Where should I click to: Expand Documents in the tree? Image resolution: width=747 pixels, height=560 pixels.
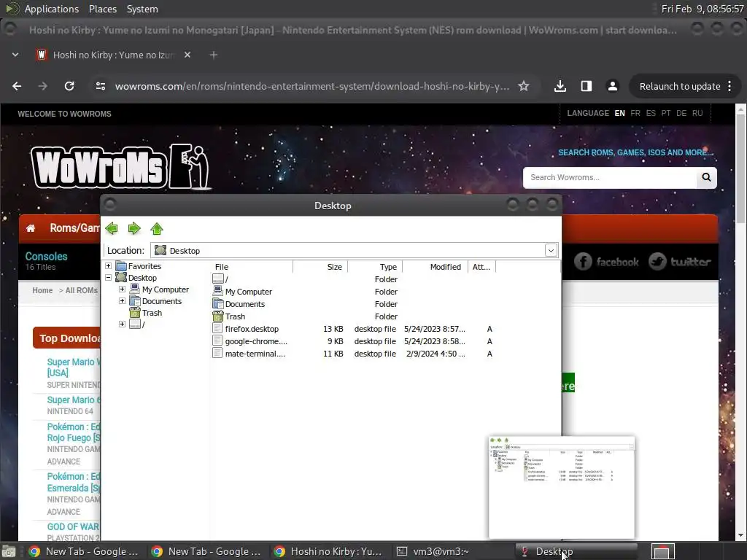click(123, 301)
